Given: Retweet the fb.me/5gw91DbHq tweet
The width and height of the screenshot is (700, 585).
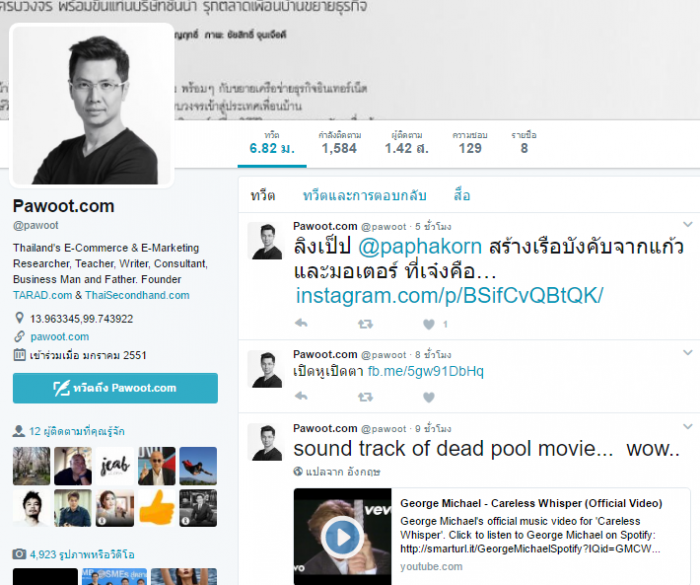Looking at the screenshot, I should click(365, 397).
